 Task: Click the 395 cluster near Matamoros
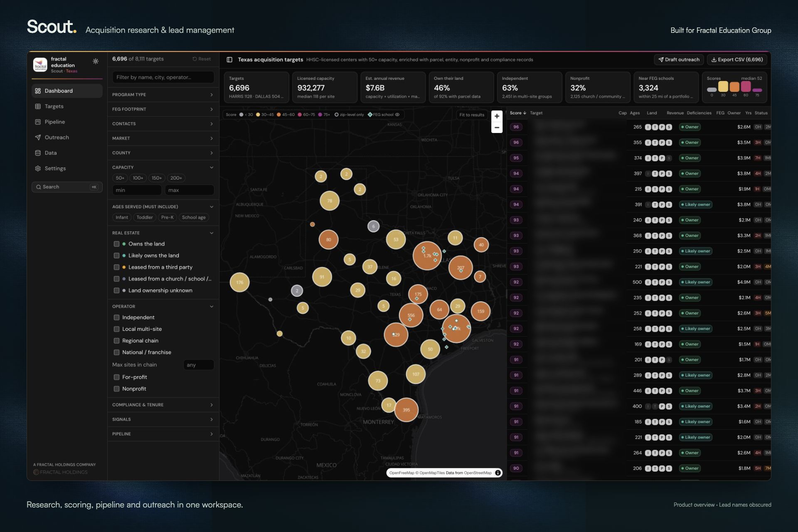[406, 410]
